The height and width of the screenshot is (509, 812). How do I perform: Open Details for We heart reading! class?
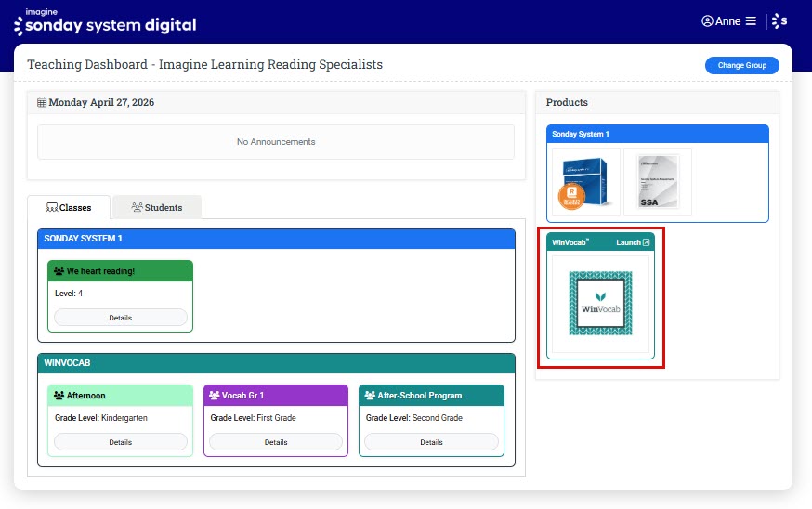[121, 318]
